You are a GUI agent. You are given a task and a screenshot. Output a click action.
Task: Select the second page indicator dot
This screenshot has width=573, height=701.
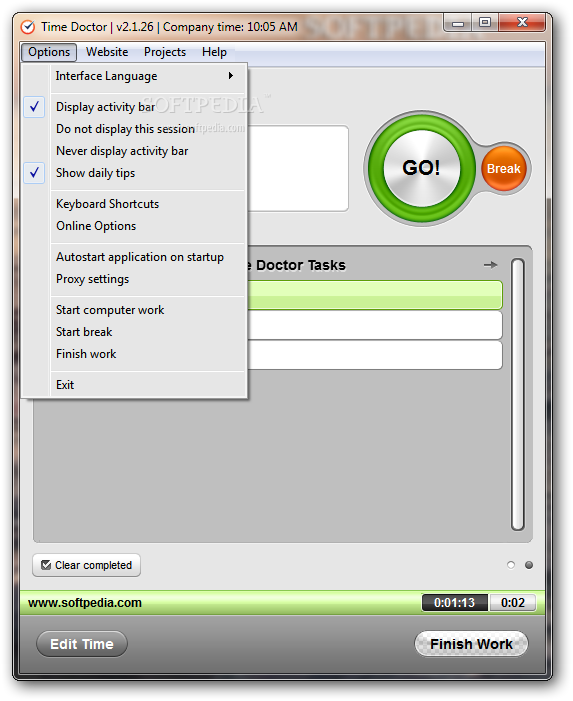click(x=529, y=565)
